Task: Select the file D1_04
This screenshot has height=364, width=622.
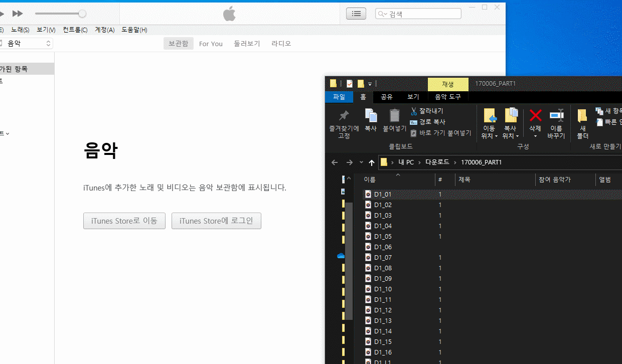Action: click(x=383, y=226)
